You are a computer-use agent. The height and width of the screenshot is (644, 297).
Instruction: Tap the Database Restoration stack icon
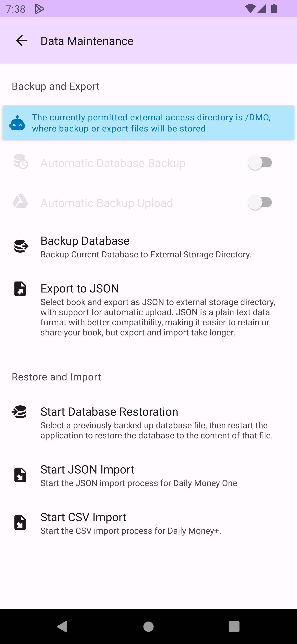[x=19, y=412]
